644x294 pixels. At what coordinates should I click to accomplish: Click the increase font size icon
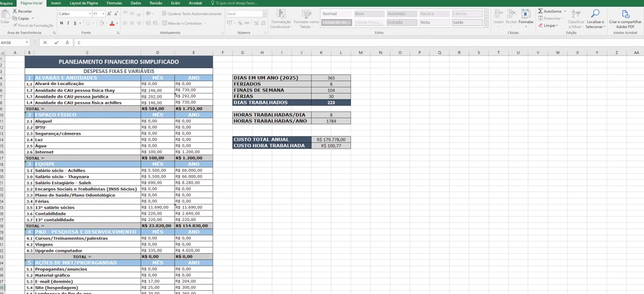110,14
